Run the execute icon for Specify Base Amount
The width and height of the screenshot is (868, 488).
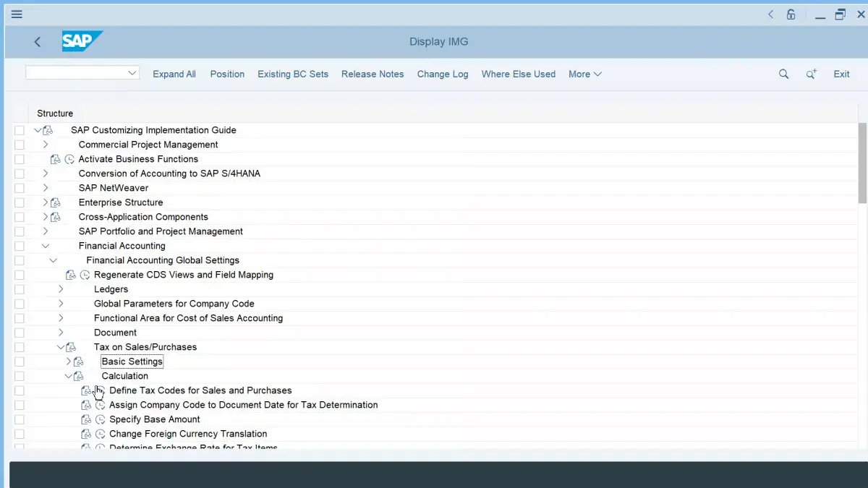(101, 419)
